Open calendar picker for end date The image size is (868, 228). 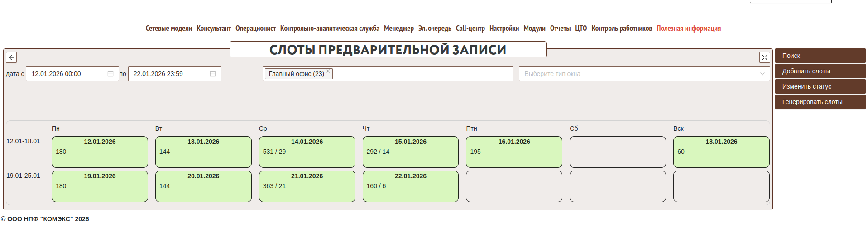click(212, 74)
